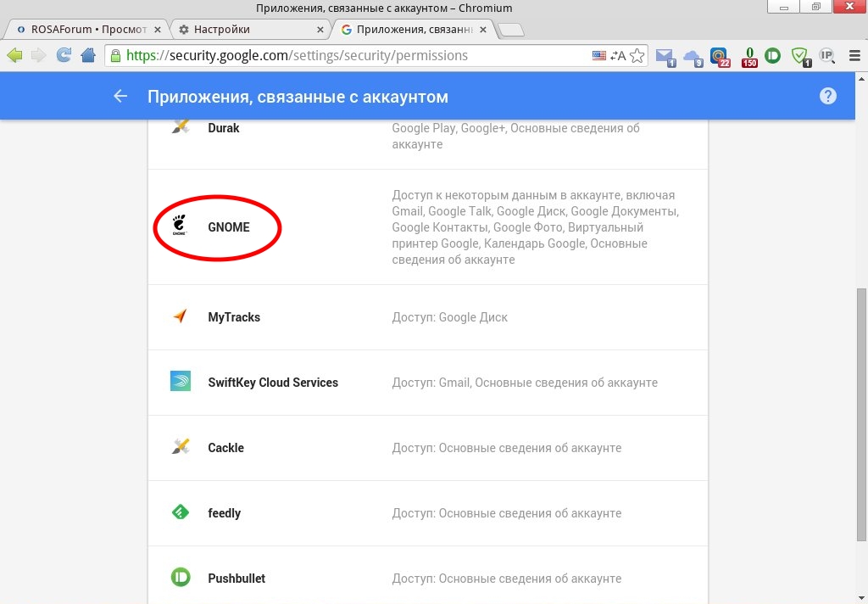This screenshot has width=868, height=604.
Task: Click the Cackle app icon
Action: (181, 446)
